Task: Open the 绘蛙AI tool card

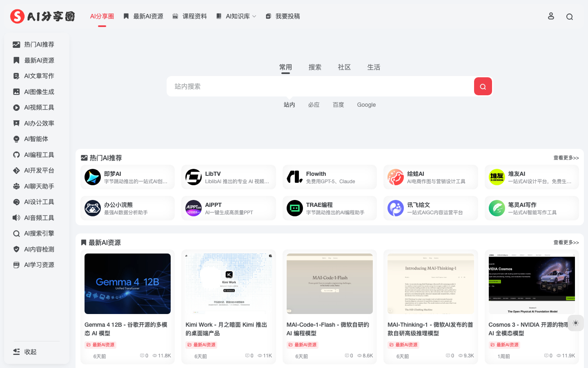Action: pos(431,177)
